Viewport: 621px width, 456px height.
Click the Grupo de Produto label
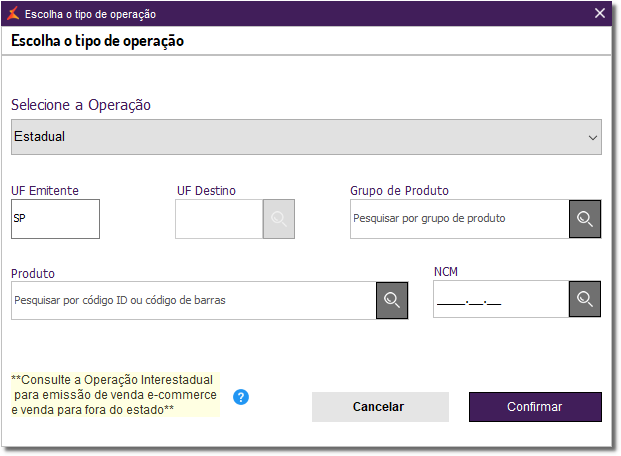click(x=399, y=190)
